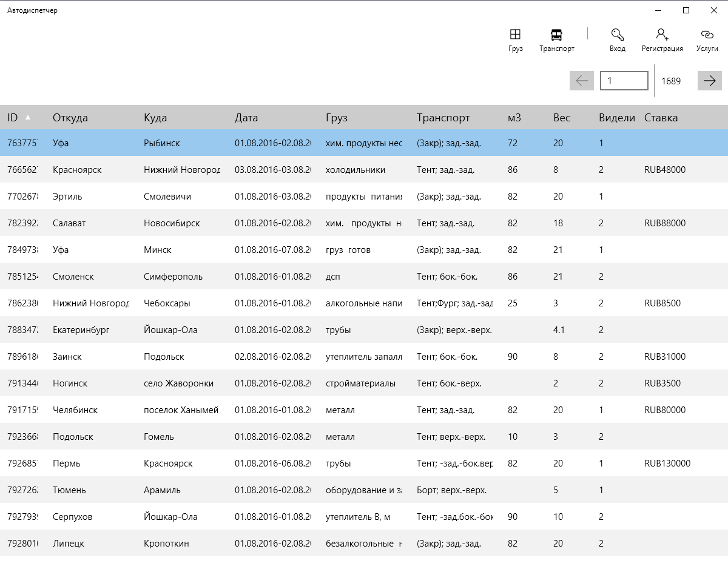Image resolution: width=728 pixels, height=566 pixels.
Task: Go to next page arrow
Action: tap(710, 81)
